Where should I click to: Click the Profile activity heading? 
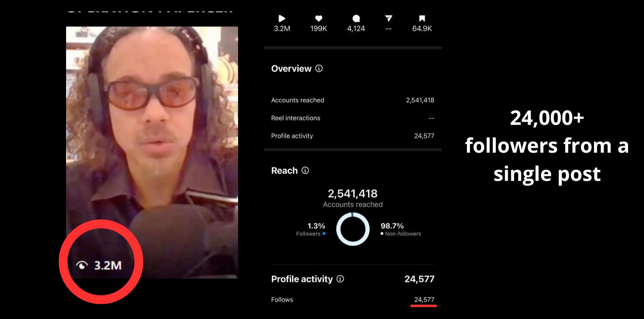pyautogui.click(x=302, y=279)
